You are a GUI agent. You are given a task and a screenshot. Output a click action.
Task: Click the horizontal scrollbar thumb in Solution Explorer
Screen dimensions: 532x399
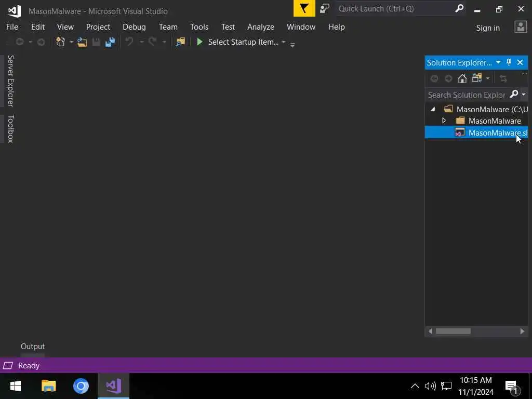[x=453, y=331]
